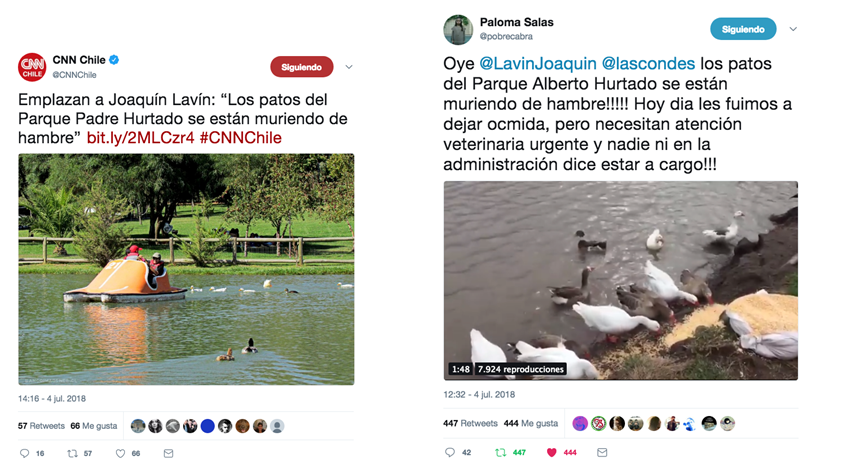Open CNN Chile profile avatar
The image size is (860, 470).
[32, 67]
